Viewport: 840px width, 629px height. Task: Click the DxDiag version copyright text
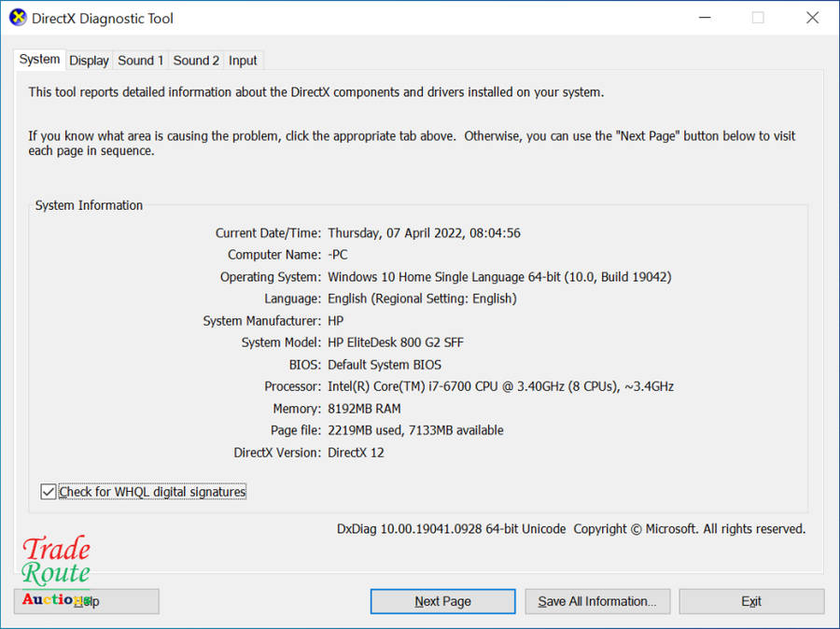(570, 529)
